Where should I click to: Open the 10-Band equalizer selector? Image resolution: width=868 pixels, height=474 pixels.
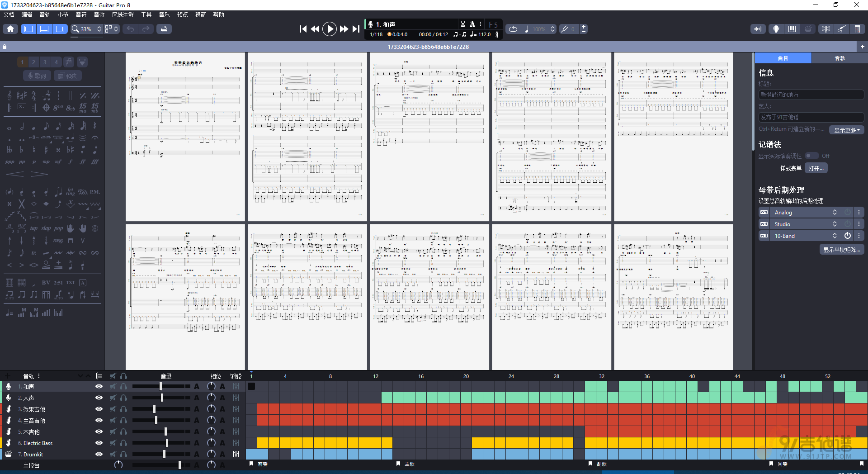click(x=805, y=236)
